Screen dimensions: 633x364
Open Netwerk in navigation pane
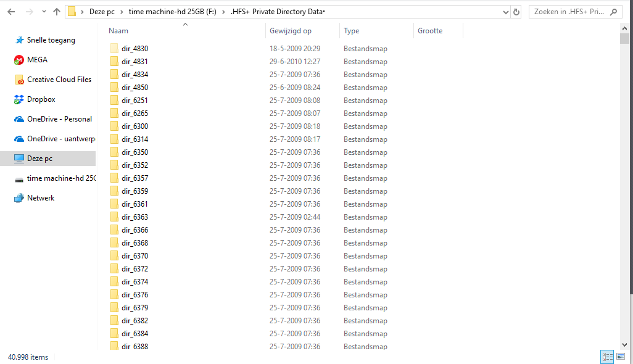coord(40,198)
